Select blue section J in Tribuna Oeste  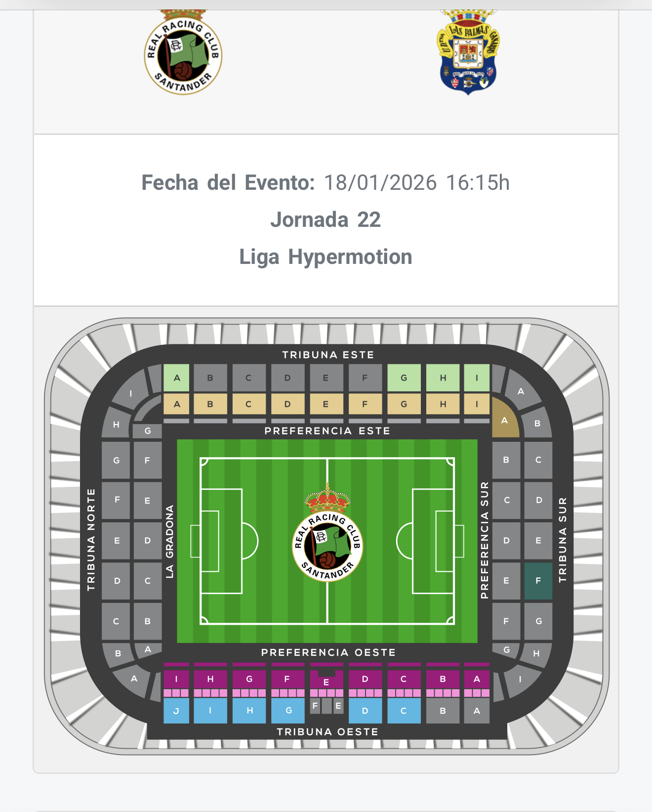[176, 711]
